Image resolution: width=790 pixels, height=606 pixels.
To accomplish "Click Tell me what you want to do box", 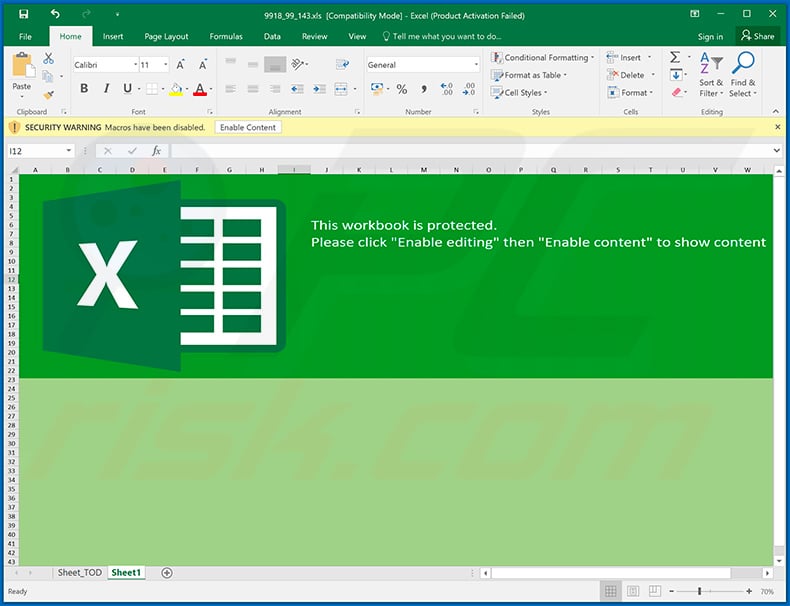I will click(x=442, y=36).
